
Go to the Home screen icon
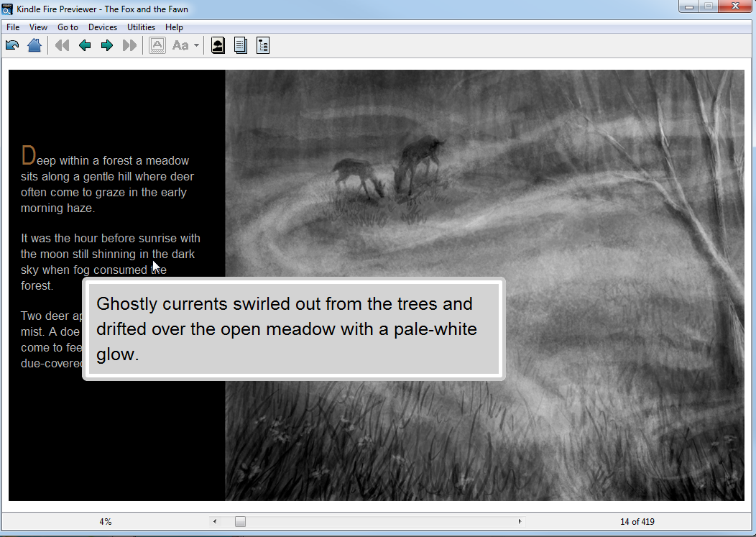(34, 46)
